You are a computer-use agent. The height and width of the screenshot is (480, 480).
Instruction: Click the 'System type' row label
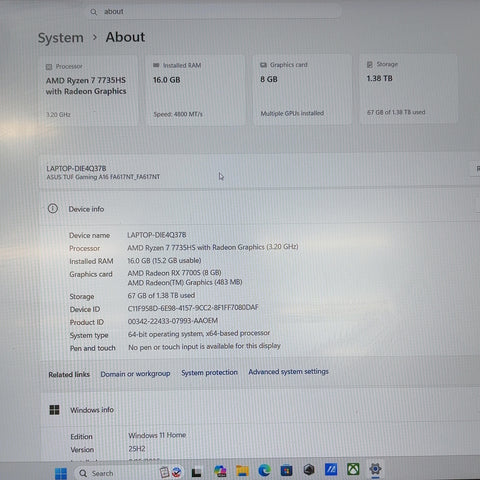[x=89, y=335]
